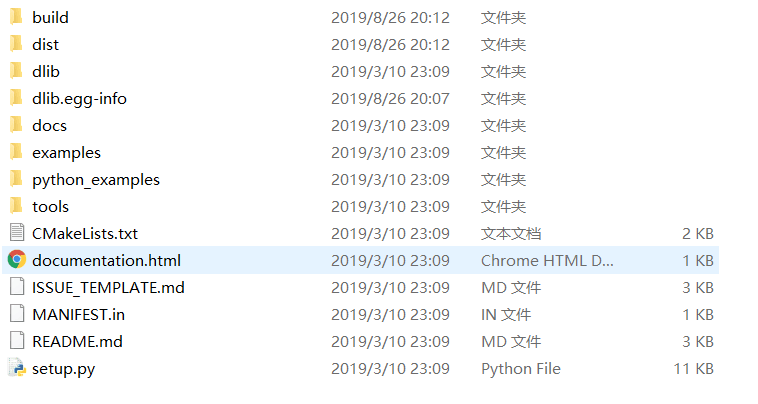
Task: Click the ISSUE_TEMPLATE.md file icon
Action: [x=16, y=287]
